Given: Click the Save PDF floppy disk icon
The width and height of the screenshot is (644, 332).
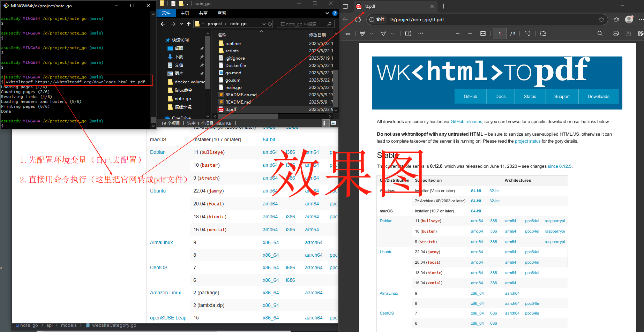Looking at the screenshot, I should (628, 33).
